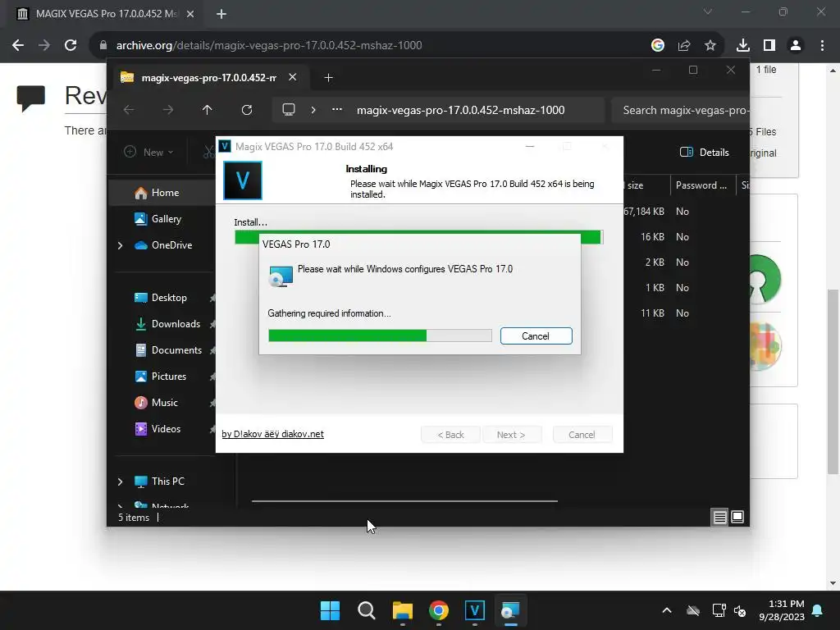Reload the archive.org page in Chrome
Screen dimensions: 840x630
(71, 45)
